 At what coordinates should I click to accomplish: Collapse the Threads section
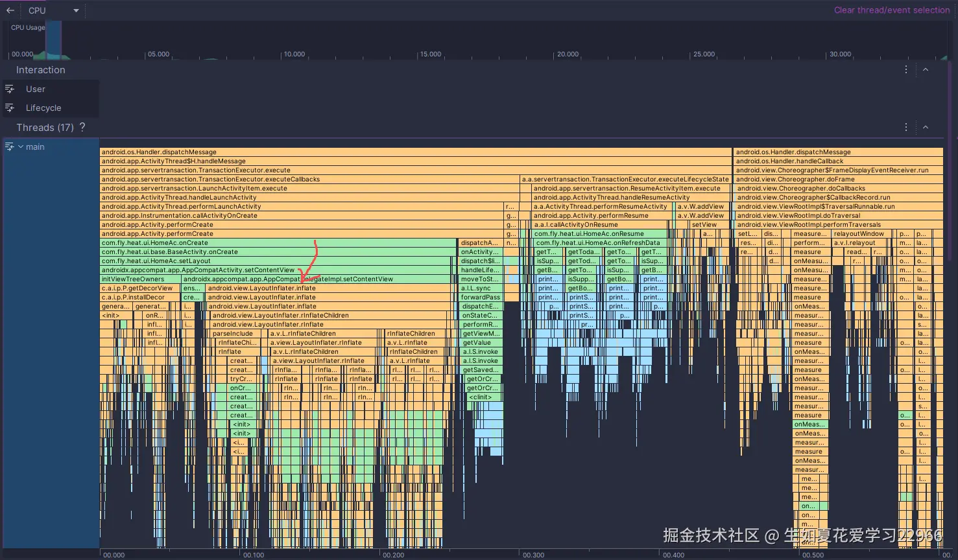tap(926, 127)
